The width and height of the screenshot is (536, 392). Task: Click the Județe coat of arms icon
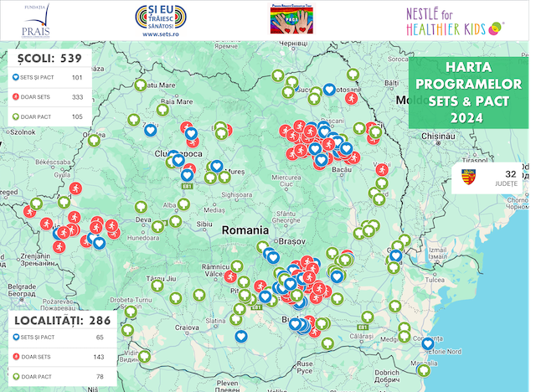[468, 177]
